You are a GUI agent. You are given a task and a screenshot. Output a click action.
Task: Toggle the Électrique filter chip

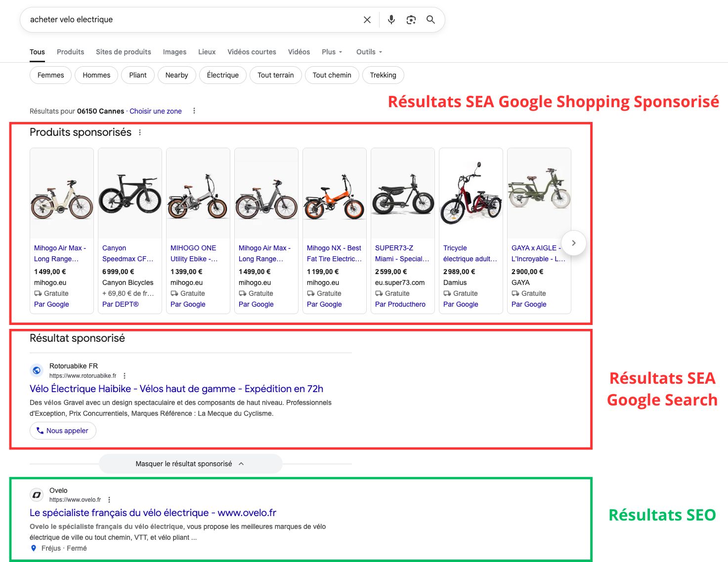coord(222,75)
